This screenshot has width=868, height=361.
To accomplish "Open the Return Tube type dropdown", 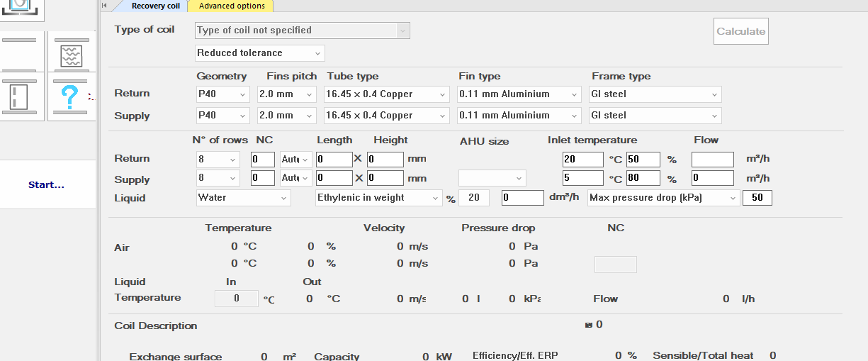I will [386, 94].
